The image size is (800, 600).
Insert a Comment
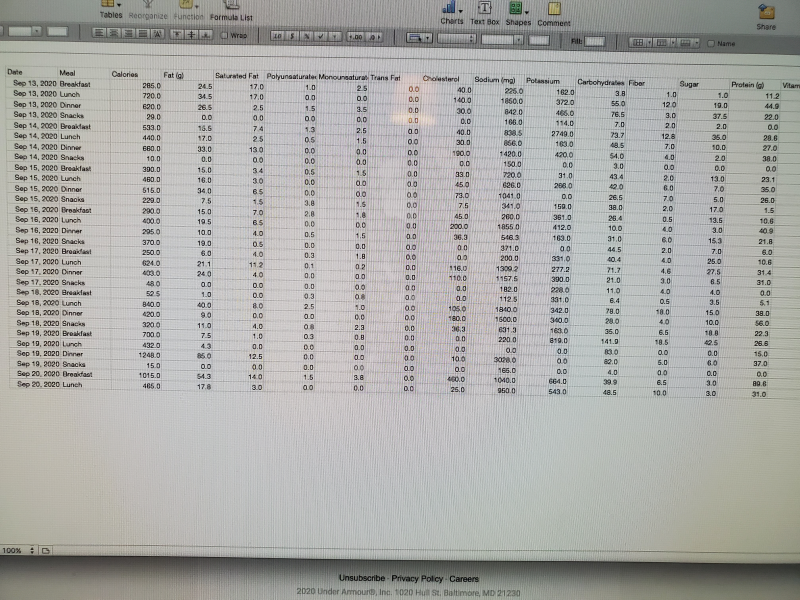tap(554, 14)
